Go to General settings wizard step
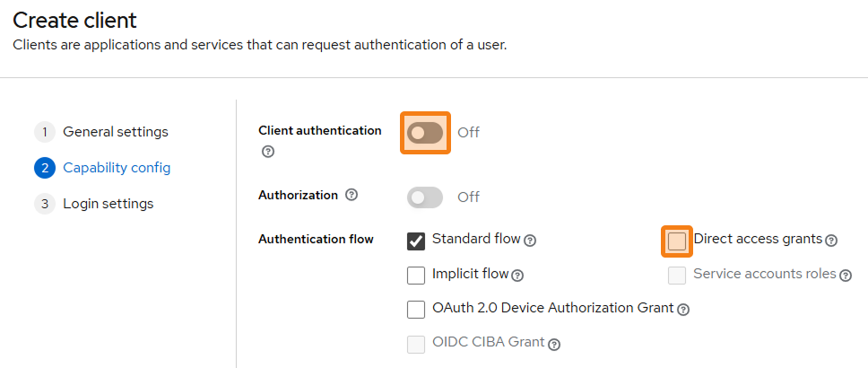Image resolution: width=868 pixels, height=368 pixels. click(115, 132)
